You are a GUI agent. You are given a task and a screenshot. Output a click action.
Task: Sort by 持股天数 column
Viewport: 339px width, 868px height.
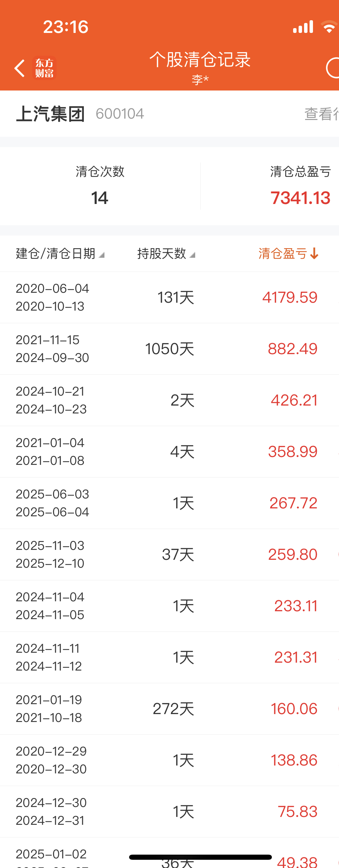click(166, 254)
